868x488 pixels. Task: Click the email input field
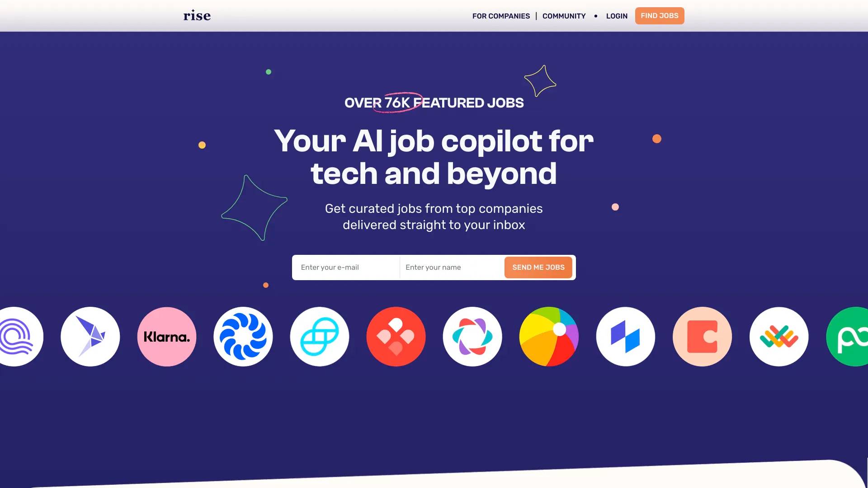(345, 267)
